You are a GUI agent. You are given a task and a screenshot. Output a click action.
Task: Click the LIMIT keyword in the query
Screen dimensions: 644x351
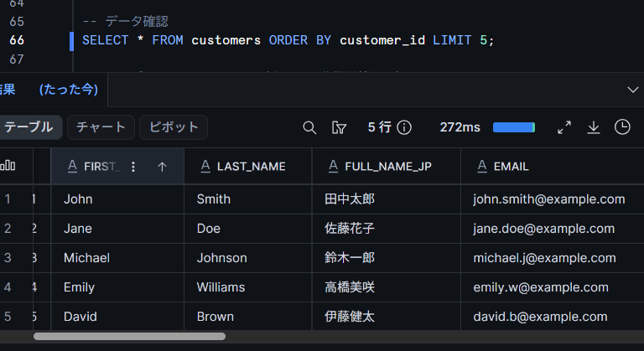[x=452, y=40]
